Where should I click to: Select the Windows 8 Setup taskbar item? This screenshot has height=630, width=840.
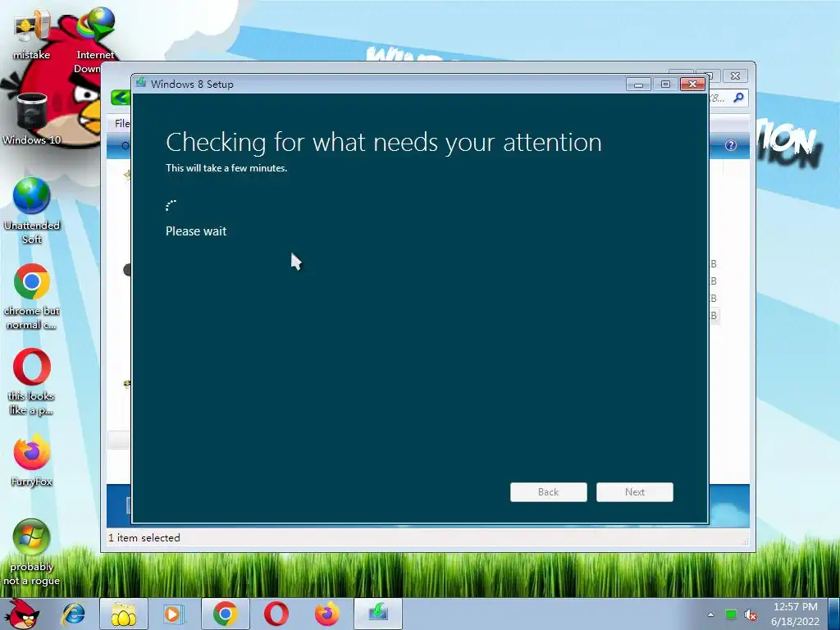378,614
